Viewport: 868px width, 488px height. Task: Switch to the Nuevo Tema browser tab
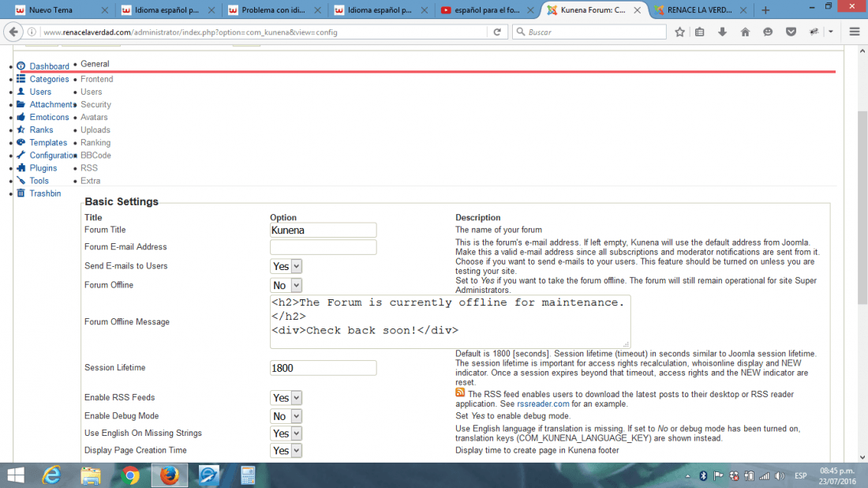click(61, 10)
